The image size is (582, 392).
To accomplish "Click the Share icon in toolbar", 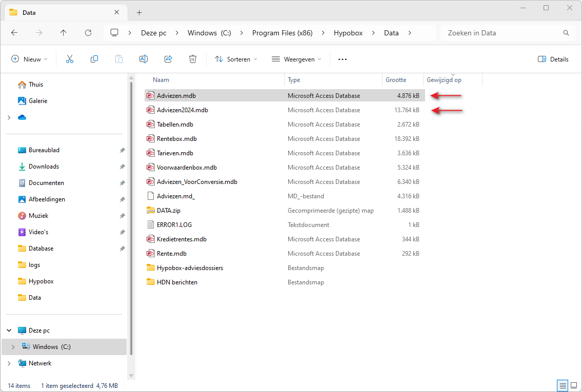I will (x=168, y=59).
